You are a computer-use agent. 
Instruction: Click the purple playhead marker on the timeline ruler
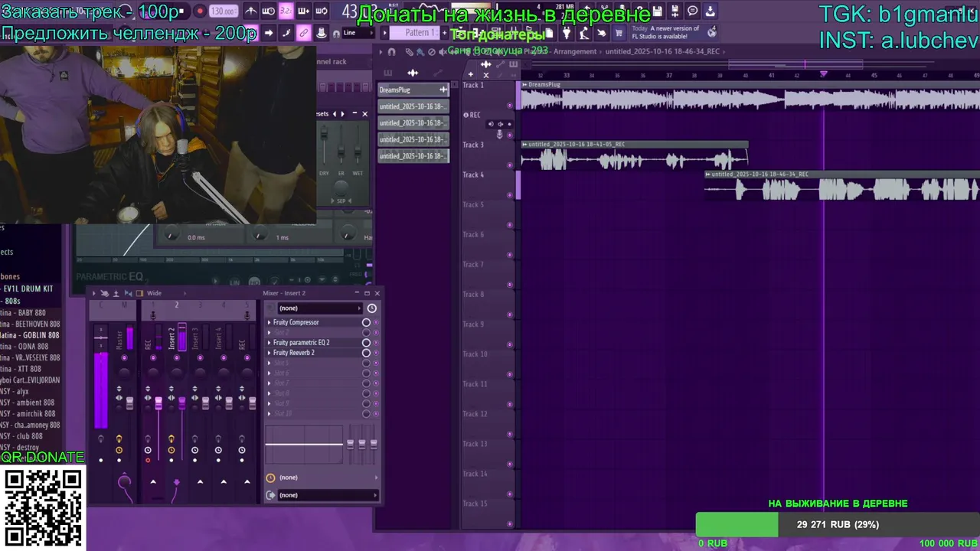click(823, 74)
